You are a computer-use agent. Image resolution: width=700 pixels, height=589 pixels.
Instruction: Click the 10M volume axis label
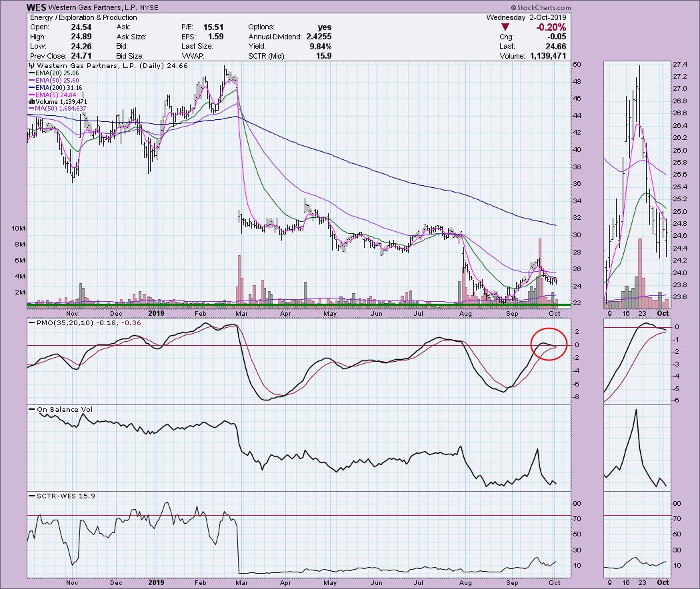point(18,229)
